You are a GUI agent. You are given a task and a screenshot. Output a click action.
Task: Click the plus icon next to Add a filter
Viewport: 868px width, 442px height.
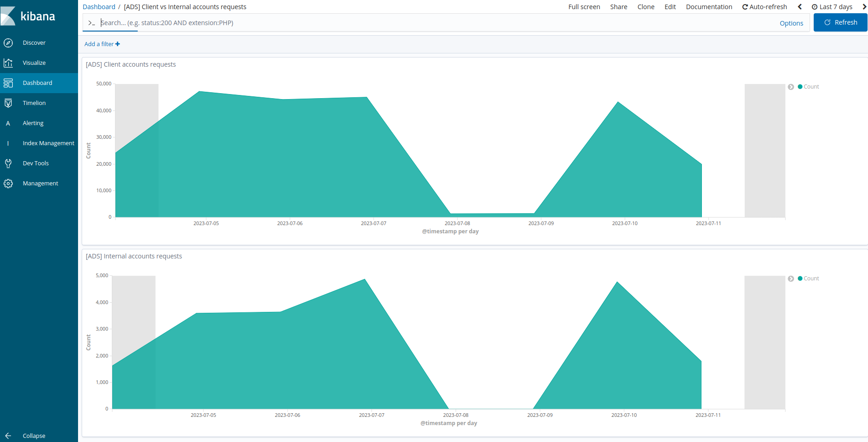(118, 44)
